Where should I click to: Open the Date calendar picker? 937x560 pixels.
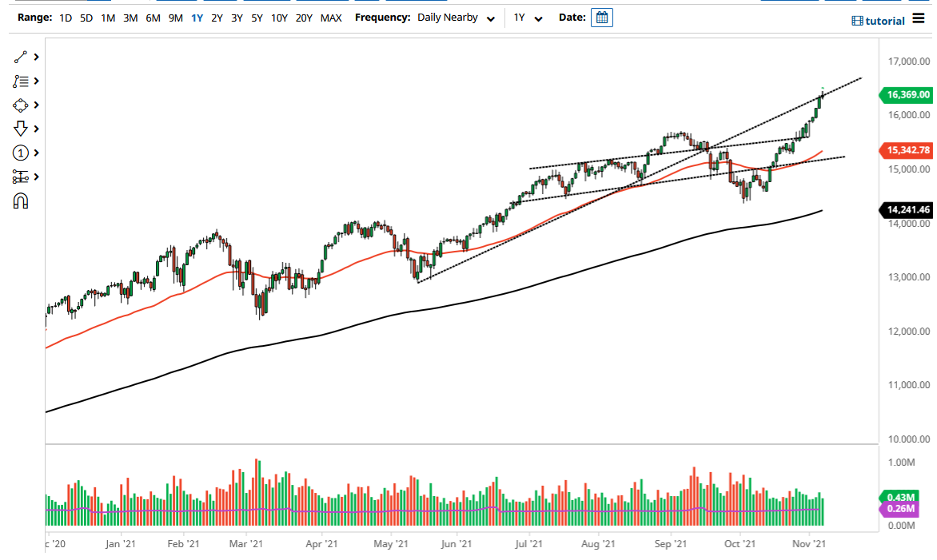point(601,17)
